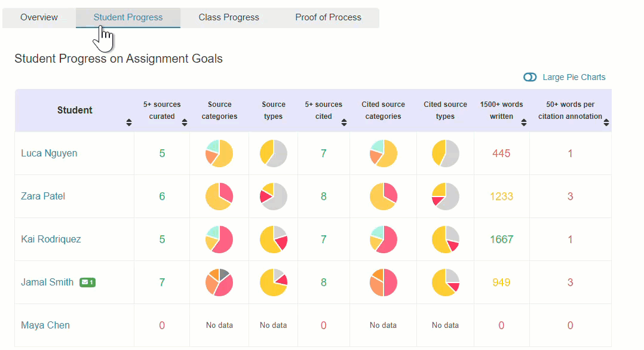Open the Class Progress tab
The image size is (644, 350).
click(229, 17)
